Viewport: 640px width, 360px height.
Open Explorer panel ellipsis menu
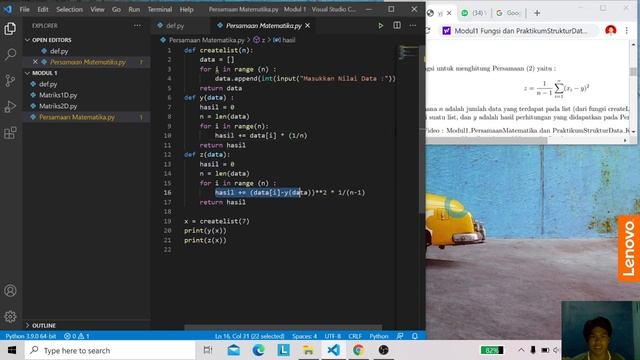137,25
